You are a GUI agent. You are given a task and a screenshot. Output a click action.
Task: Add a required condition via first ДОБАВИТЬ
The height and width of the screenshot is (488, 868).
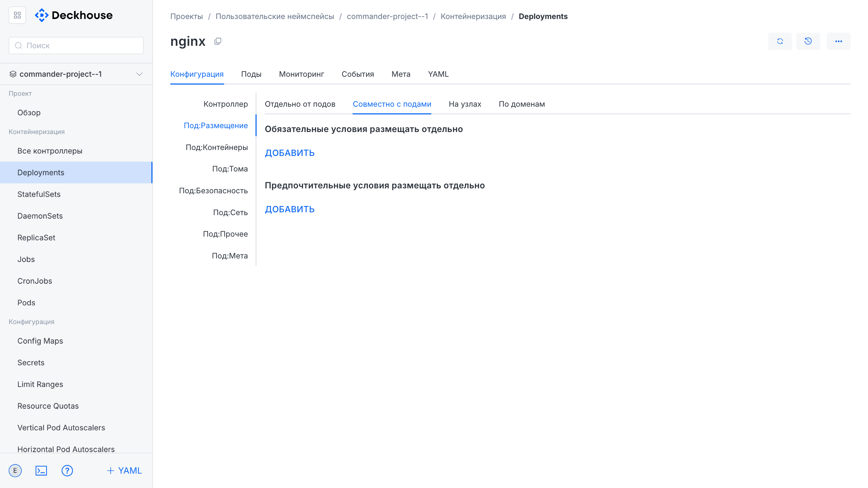(290, 153)
